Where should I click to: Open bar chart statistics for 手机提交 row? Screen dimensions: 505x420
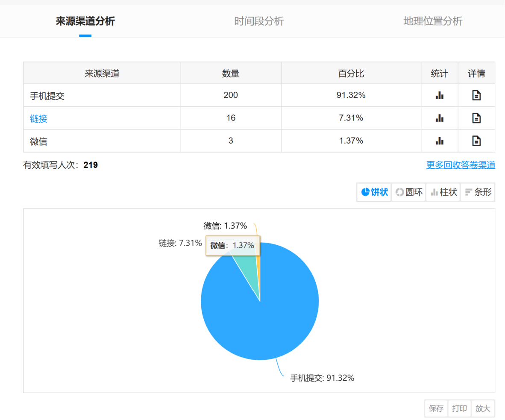[x=439, y=95]
